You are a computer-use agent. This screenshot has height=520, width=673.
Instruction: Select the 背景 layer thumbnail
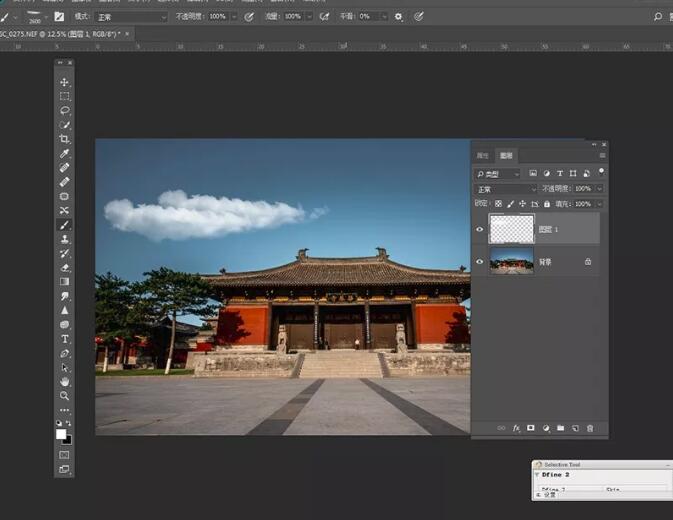[x=510, y=262]
